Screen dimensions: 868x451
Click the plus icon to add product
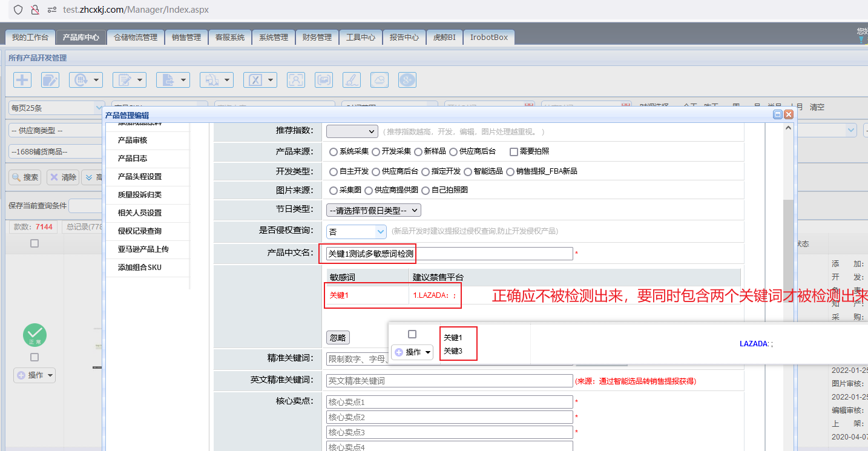point(22,80)
